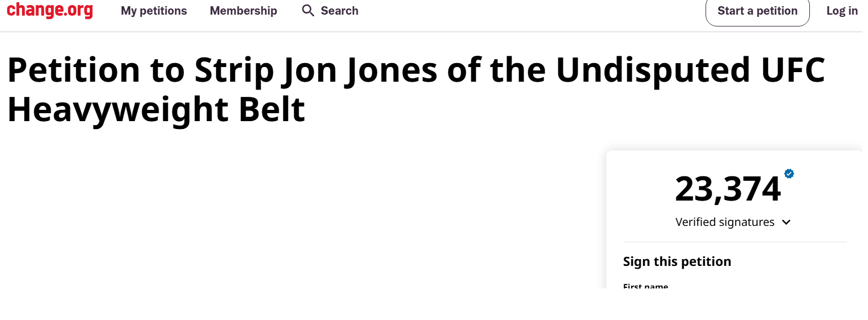Expand the Verified signatures chevron arrow
This screenshot has height=320, width=868.
[x=787, y=223]
